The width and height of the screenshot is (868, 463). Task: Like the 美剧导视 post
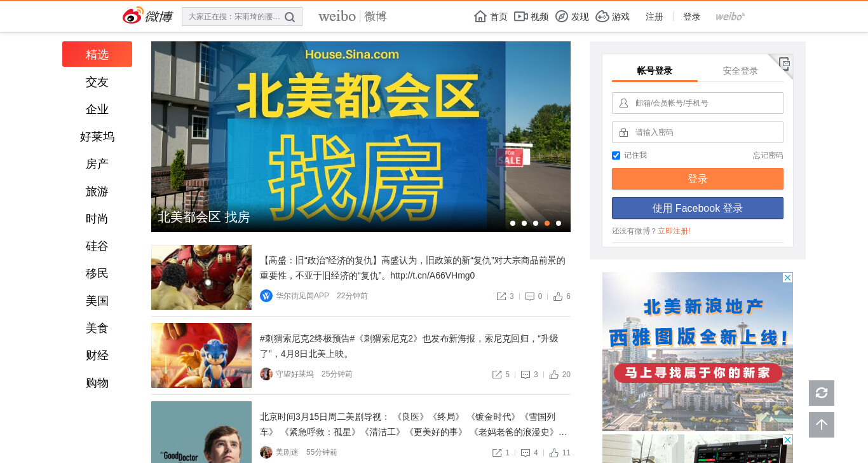coord(554,453)
